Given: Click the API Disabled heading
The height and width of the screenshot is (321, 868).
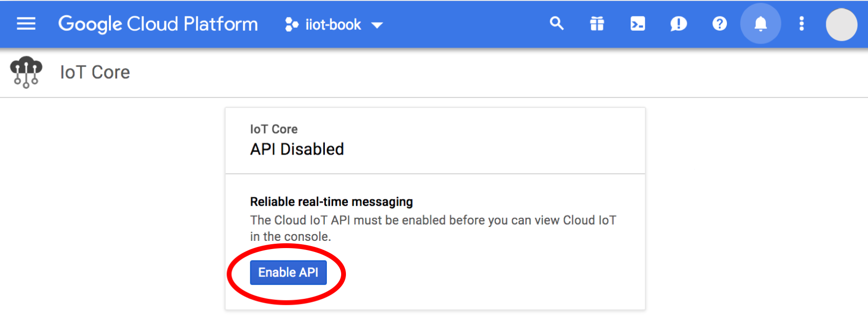Looking at the screenshot, I should pyautogui.click(x=297, y=149).
